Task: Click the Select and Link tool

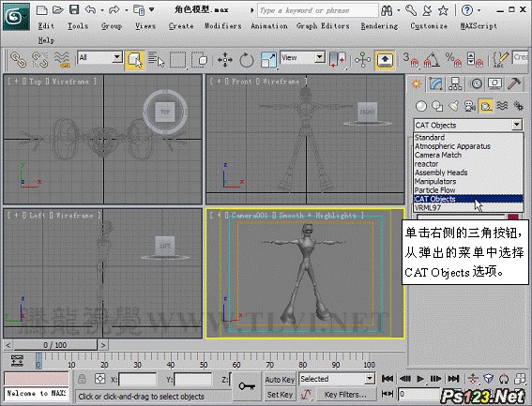Action: click(x=19, y=59)
